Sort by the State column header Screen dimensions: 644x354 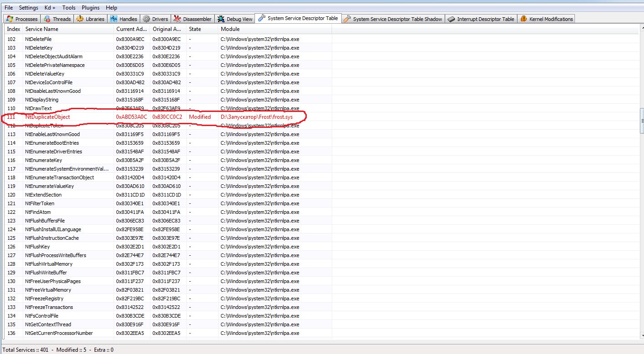point(202,29)
